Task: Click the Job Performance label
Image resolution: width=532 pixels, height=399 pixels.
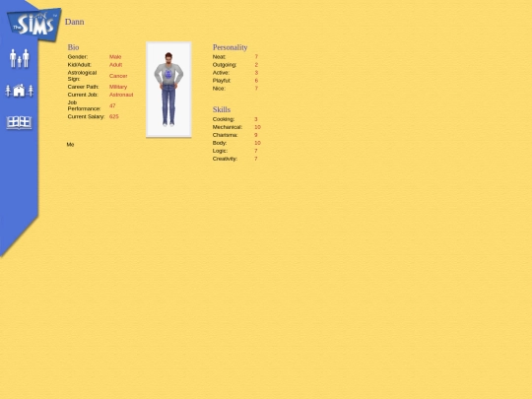Action: coord(84,105)
